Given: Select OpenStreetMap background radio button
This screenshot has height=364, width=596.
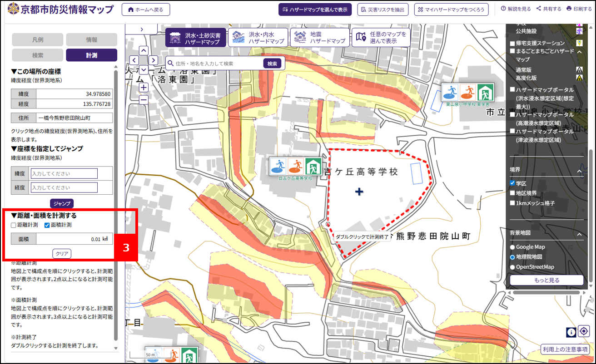Looking at the screenshot, I should [512, 267].
